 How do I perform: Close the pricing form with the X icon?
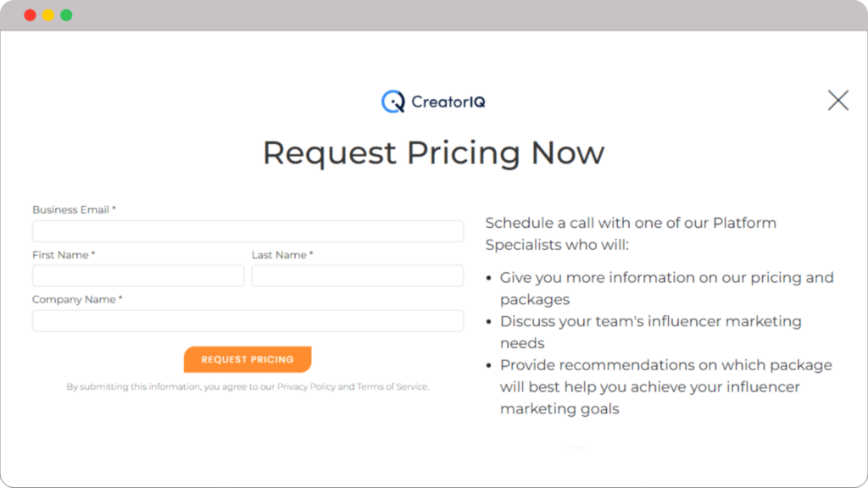(837, 101)
